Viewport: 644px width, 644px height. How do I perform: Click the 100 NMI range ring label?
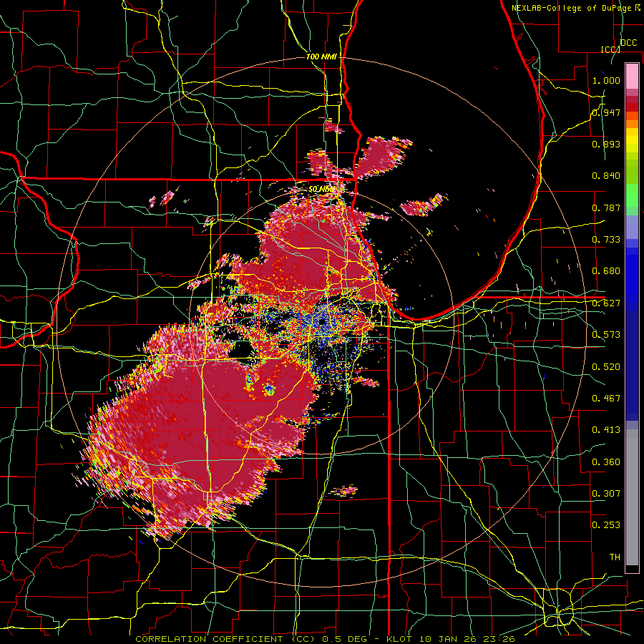coord(321,57)
